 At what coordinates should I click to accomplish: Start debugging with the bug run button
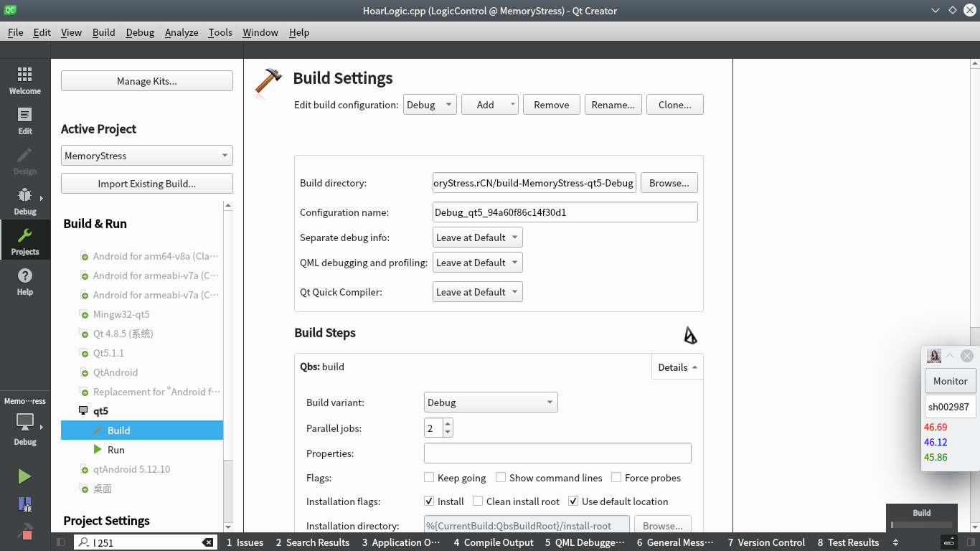[x=25, y=505]
